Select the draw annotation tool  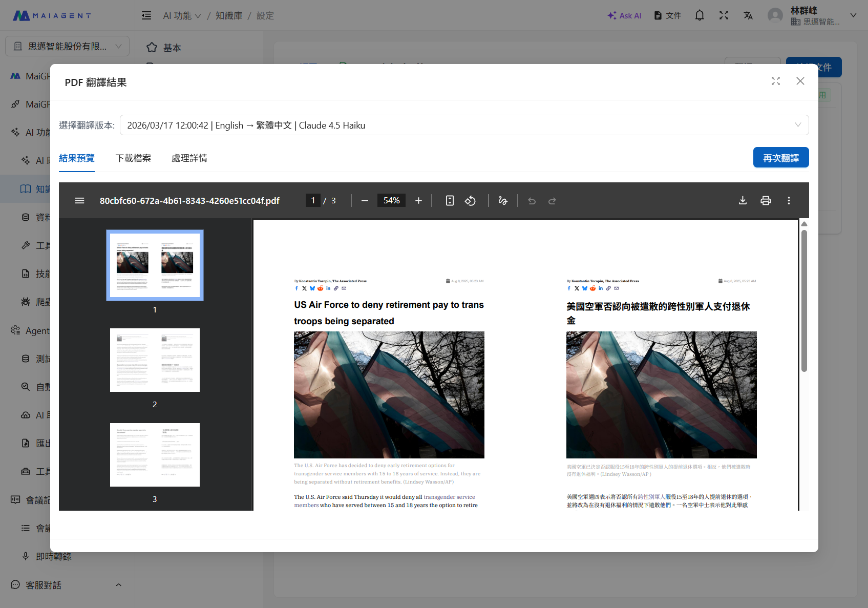point(503,201)
